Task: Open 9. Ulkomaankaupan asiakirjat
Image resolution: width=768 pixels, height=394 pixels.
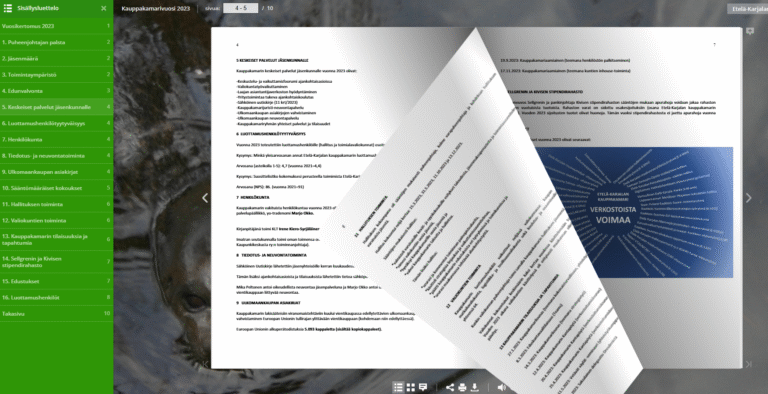Action: pos(57,172)
